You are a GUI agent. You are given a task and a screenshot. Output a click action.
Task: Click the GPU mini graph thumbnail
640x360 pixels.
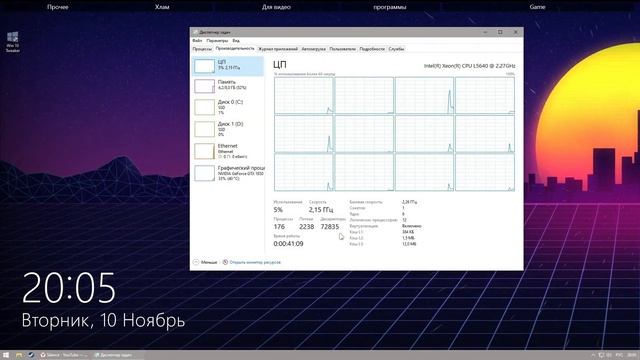pyautogui.click(x=204, y=173)
